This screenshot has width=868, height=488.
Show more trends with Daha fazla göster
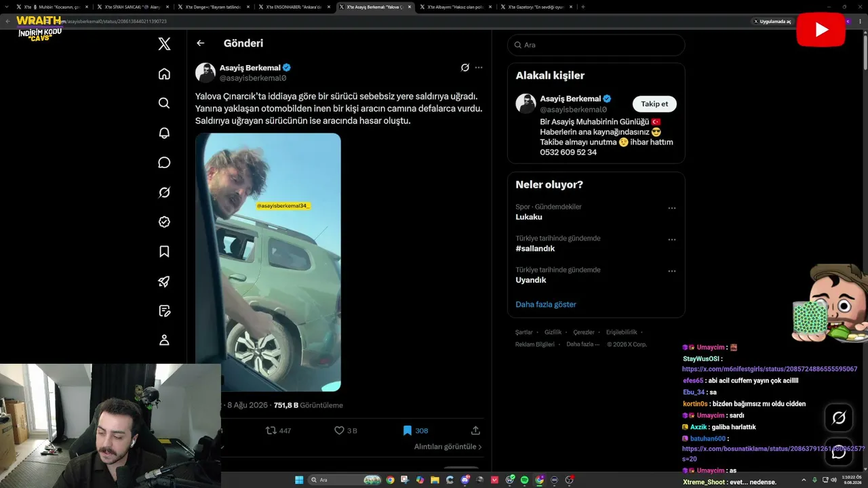tap(546, 304)
